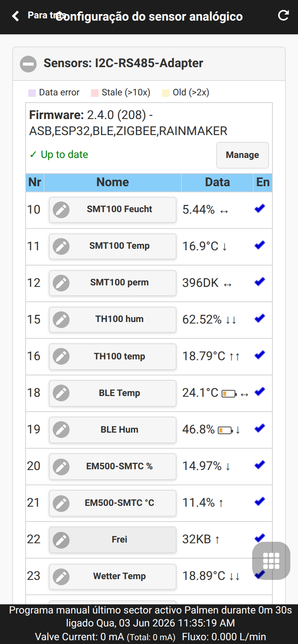Toggle enabled checkmark for EM500-SMTC °C
The width and height of the screenshot is (298, 644).
coord(260,501)
